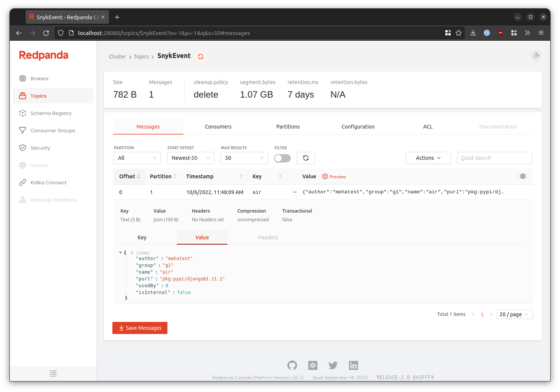The height and width of the screenshot is (392, 560).
Task: Bookmark this page with star icon
Action: pyautogui.click(x=459, y=33)
